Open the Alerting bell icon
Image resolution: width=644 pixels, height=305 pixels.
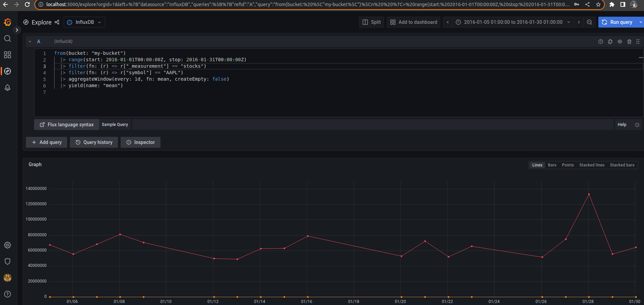tap(7, 87)
